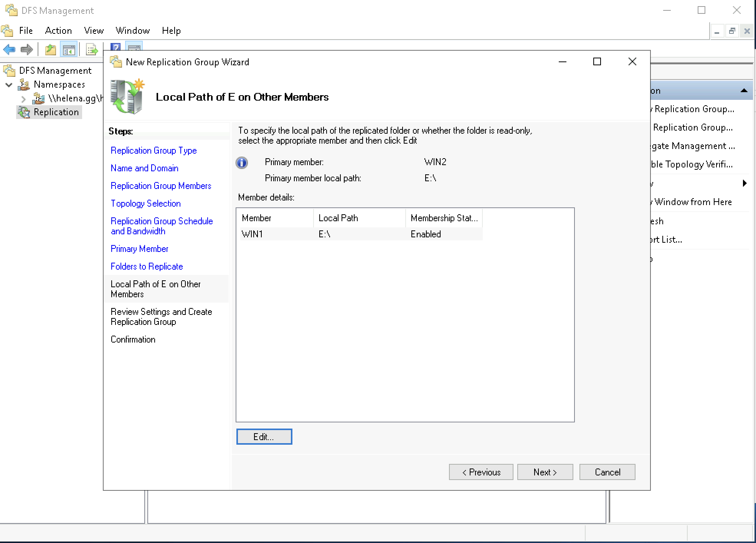Click the blue info icon beside Primary member
The height and width of the screenshot is (543, 756).
[x=242, y=163]
